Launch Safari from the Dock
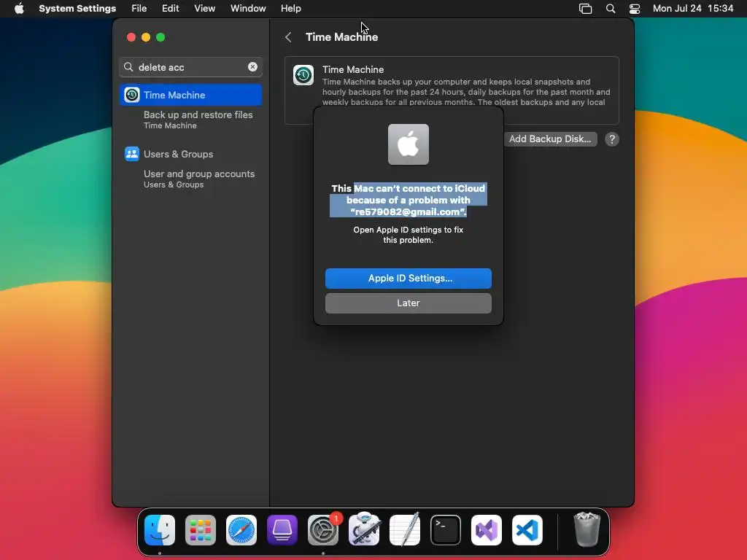The image size is (747, 560). [241, 530]
